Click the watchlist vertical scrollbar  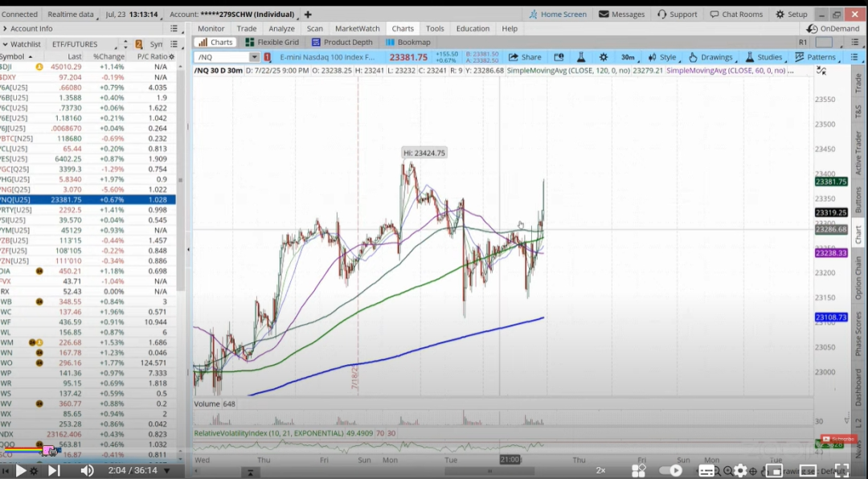(180, 180)
